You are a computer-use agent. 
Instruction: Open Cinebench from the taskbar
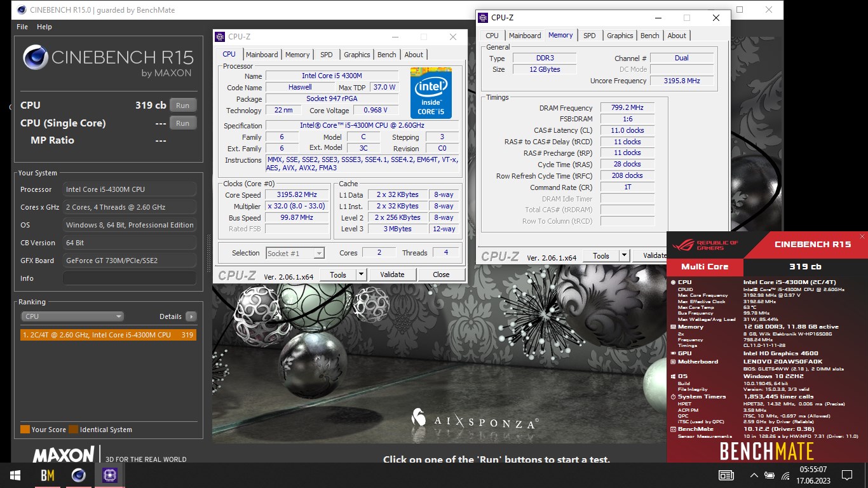tap(79, 475)
